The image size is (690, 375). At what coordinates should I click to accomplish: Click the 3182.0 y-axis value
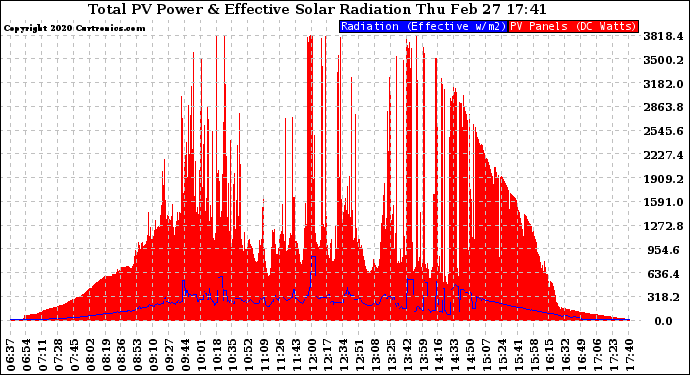pyautogui.click(x=663, y=84)
